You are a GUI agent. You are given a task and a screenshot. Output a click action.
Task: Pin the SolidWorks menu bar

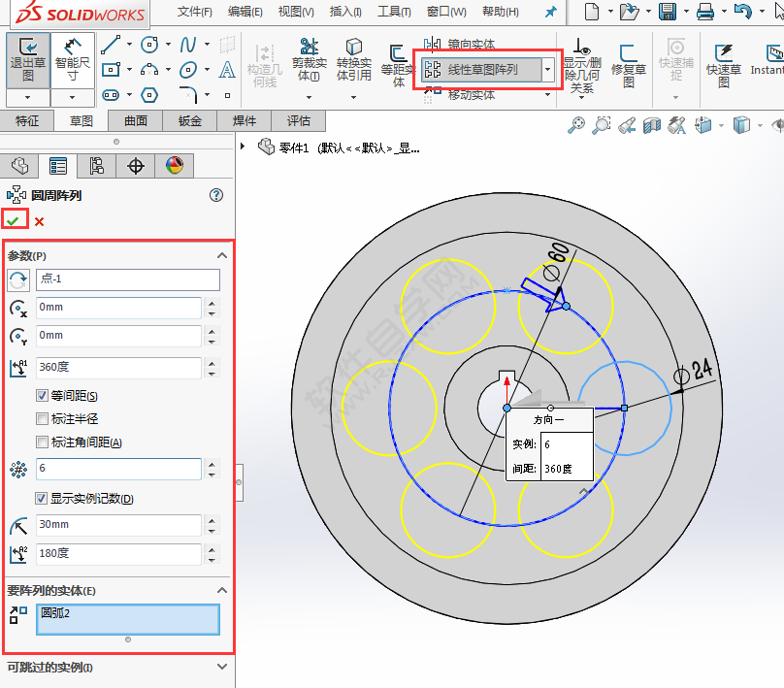point(550,12)
